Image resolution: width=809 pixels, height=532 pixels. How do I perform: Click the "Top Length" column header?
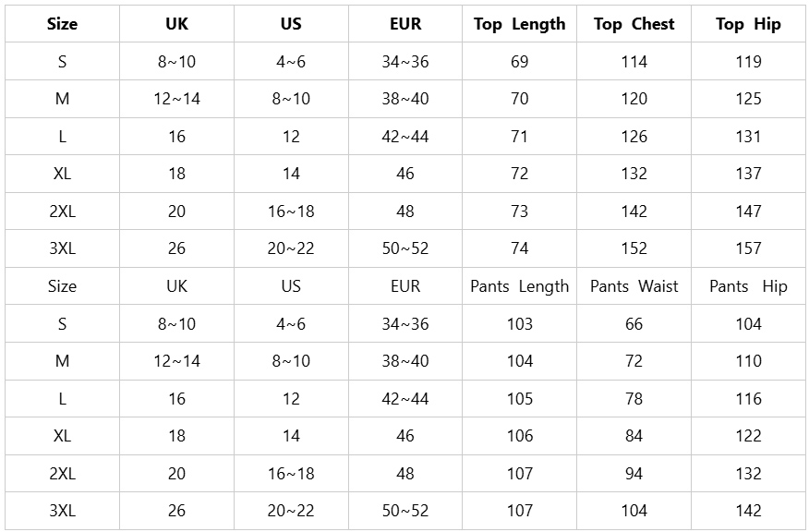click(519, 24)
